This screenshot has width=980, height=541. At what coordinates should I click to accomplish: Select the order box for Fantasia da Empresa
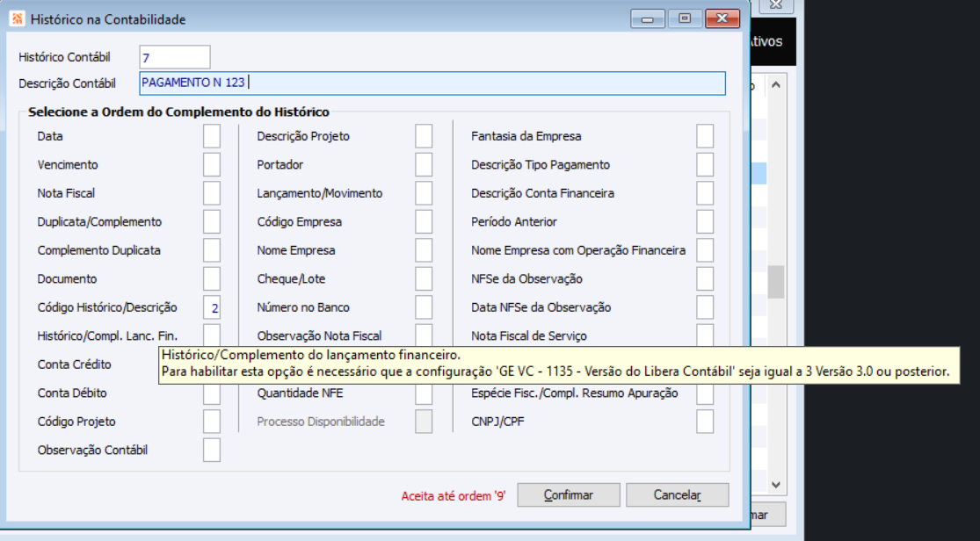pyautogui.click(x=705, y=136)
